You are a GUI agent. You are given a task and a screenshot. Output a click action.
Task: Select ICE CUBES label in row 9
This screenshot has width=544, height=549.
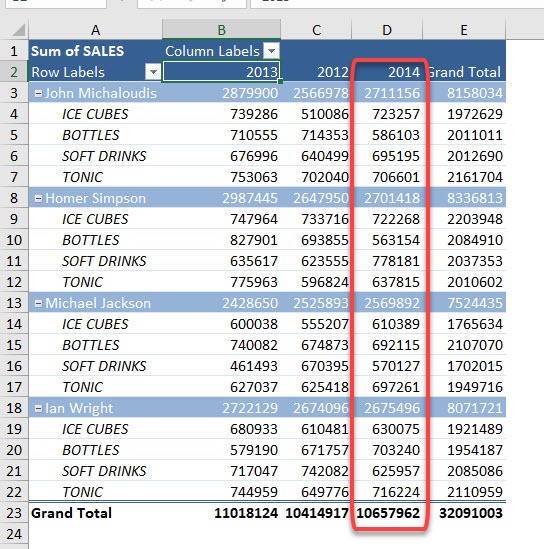tap(95, 219)
